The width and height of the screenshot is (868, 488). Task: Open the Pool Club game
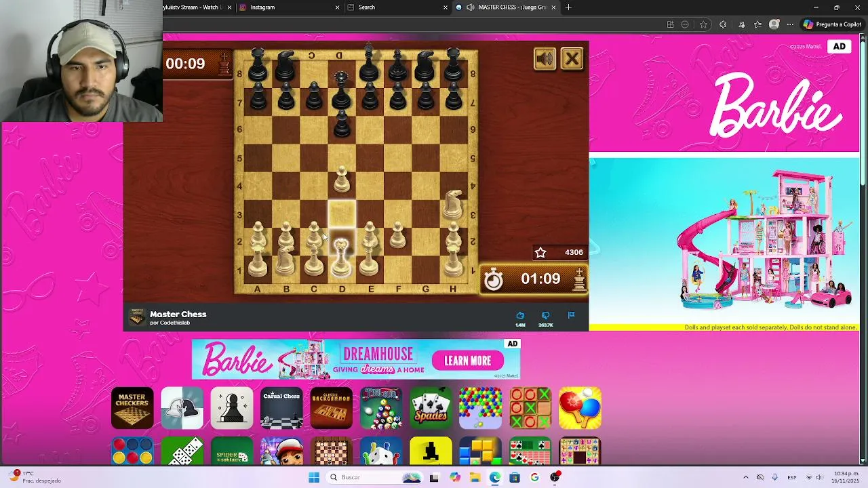[x=381, y=408]
